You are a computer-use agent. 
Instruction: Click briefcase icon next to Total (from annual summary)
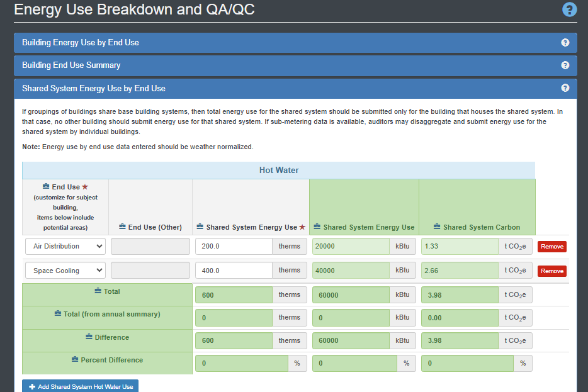58,313
